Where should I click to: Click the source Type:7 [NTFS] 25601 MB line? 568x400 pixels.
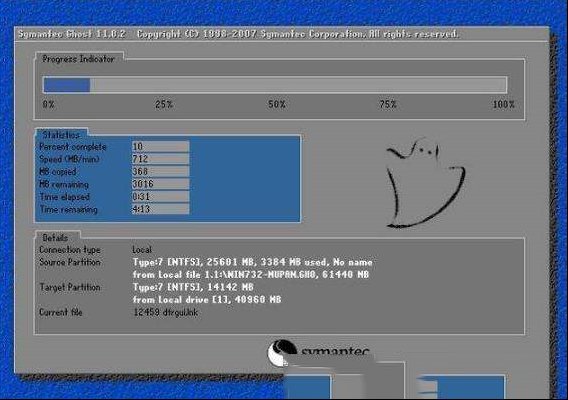click(252, 262)
